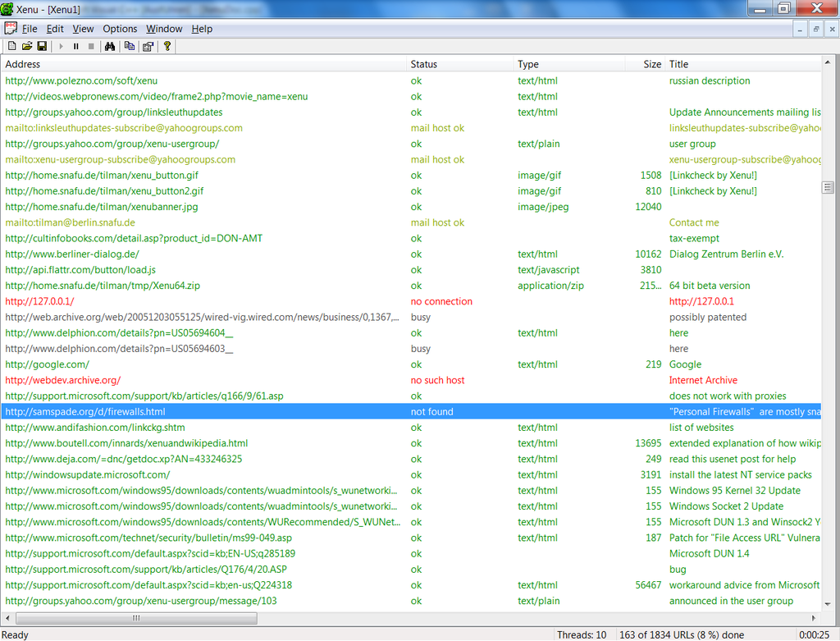Screen dimensions: 840x641
Task: Resume the paused link check
Action: (61, 46)
